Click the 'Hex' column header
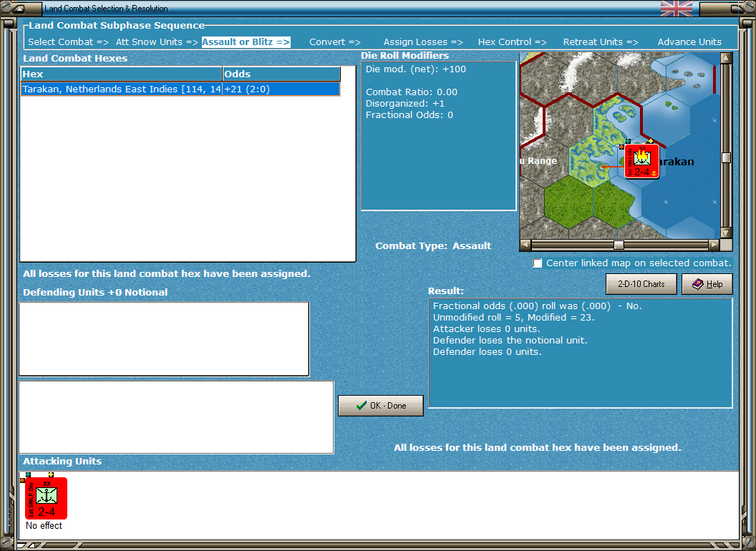This screenshot has height=551, width=756. (122, 74)
